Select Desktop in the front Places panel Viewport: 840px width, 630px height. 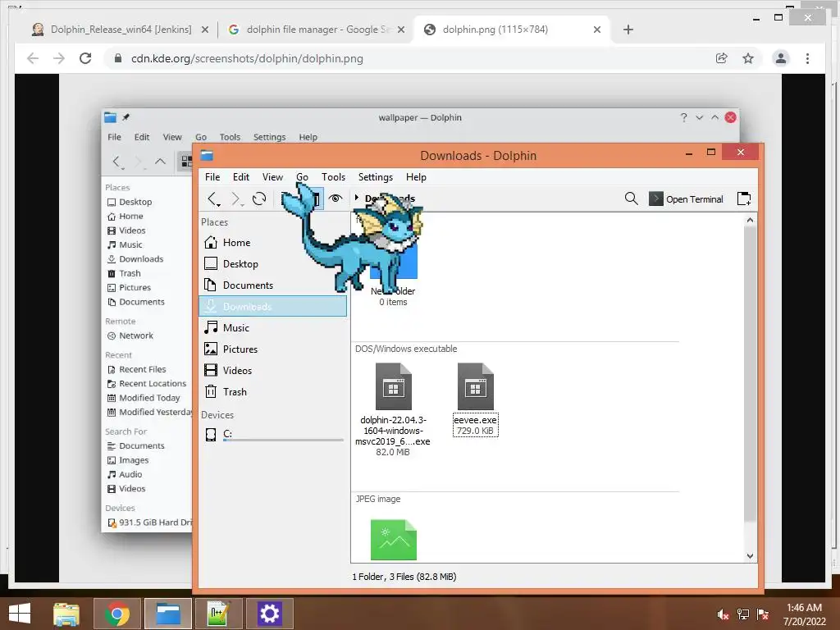click(x=272, y=264)
